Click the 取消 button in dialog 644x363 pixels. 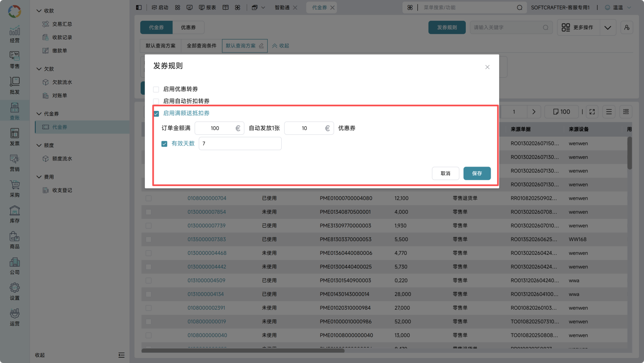pyautogui.click(x=445, y=173)
